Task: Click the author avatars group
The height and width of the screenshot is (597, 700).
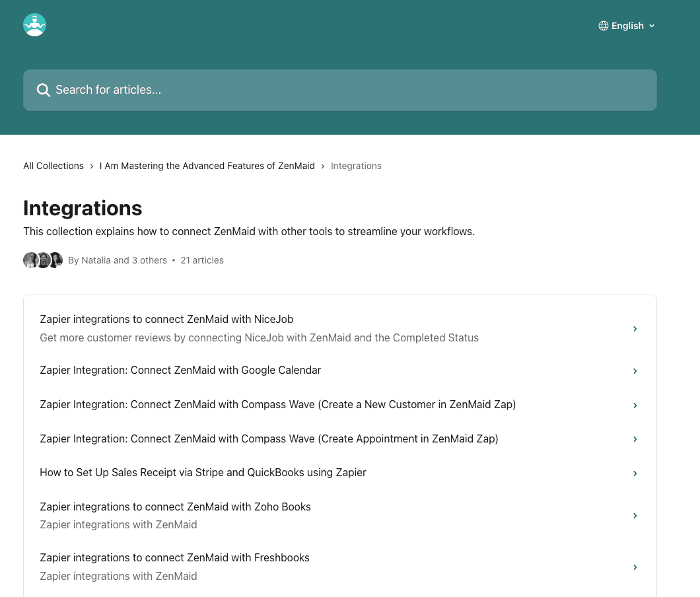Action: pyautogui.click(x=43, y=260)
